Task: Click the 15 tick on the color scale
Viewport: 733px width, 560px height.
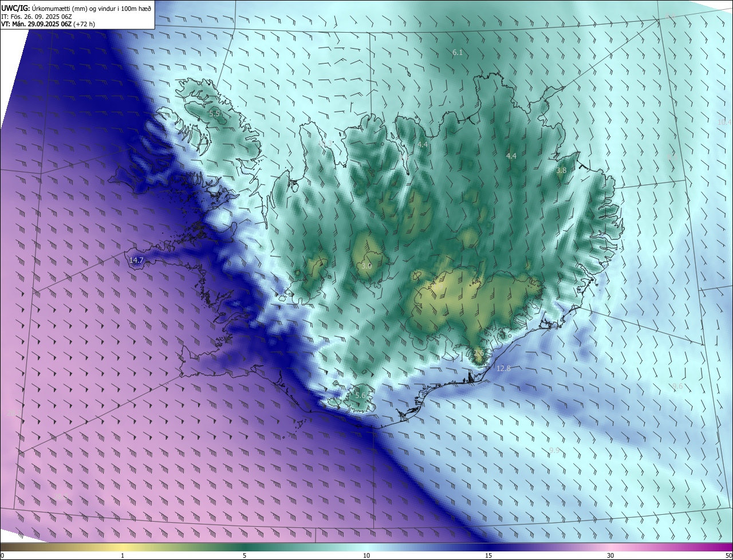Action: 488,555
